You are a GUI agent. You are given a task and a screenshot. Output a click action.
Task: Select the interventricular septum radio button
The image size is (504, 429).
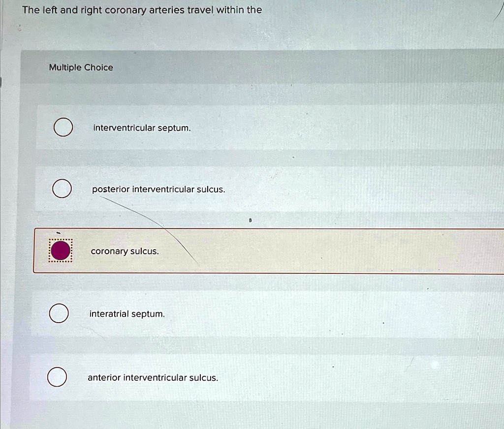click(x=62, y=127)
